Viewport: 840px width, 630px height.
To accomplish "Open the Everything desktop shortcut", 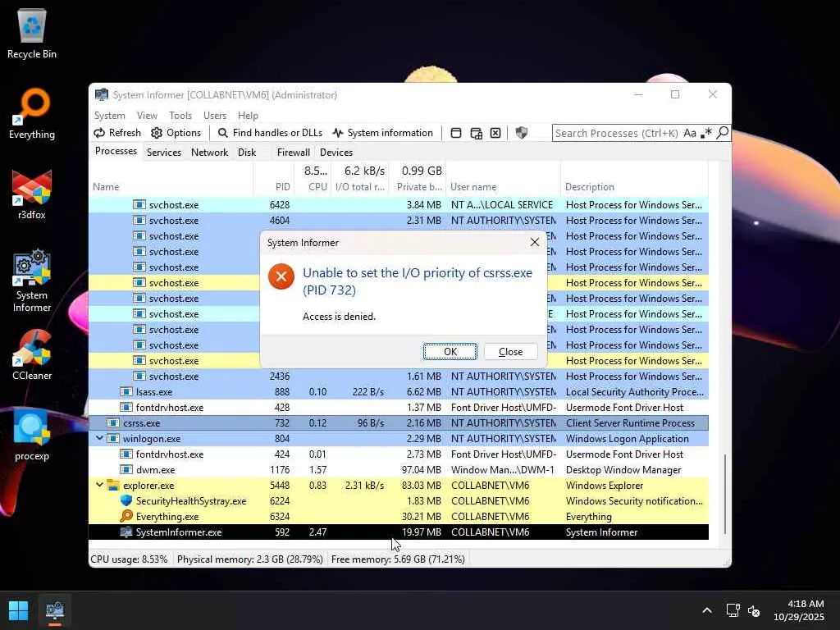I will [x=32, y=114].
